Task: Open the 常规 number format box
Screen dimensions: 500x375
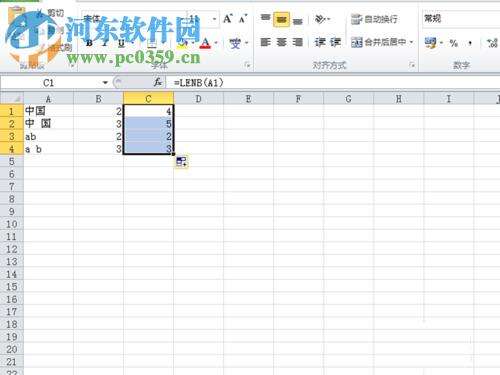Action: [x=461, y=19]
